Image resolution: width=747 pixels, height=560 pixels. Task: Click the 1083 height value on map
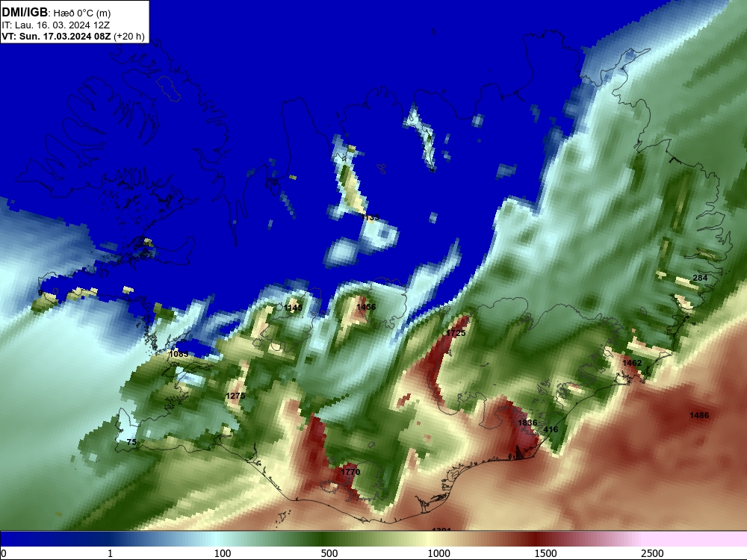[179, 354]
